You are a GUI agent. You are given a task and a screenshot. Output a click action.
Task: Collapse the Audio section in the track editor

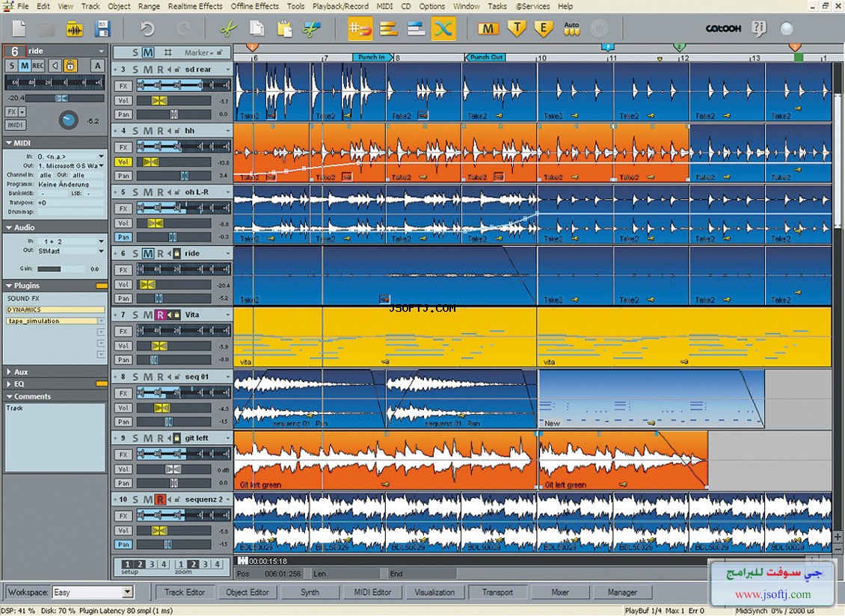(x=9, y=228)
